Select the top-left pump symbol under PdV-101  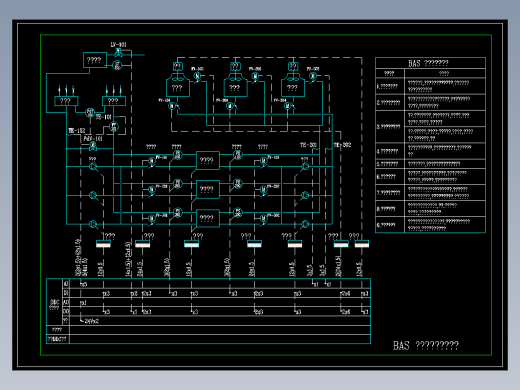point(93,166)
